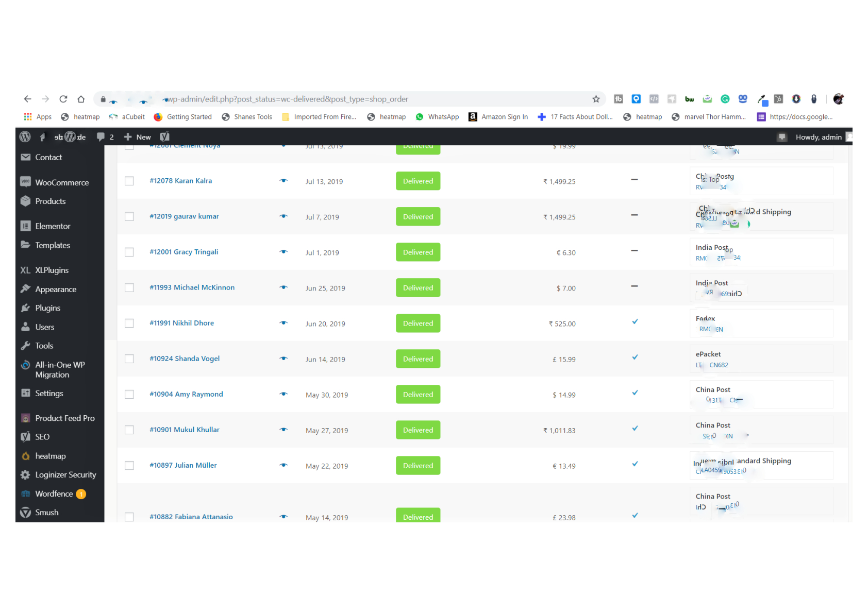
Task: Launch Elementor from the sidebar
Action: point(53,226)
